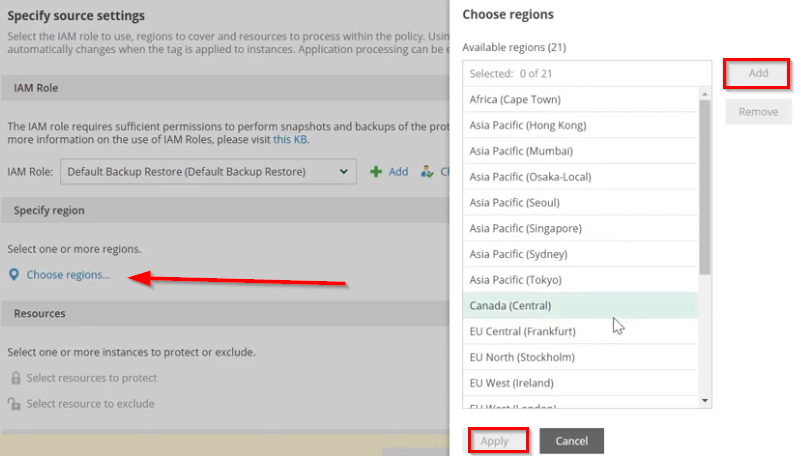Cancel the Choose regions dialog

571,441
